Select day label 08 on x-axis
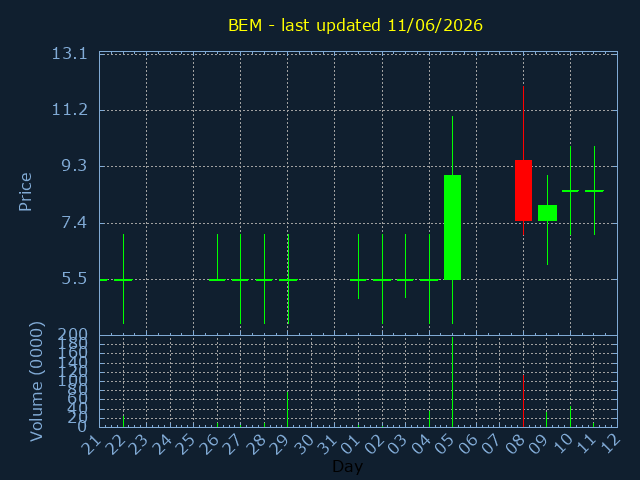This screenshot has width=640, height=480. click(515, 445)
